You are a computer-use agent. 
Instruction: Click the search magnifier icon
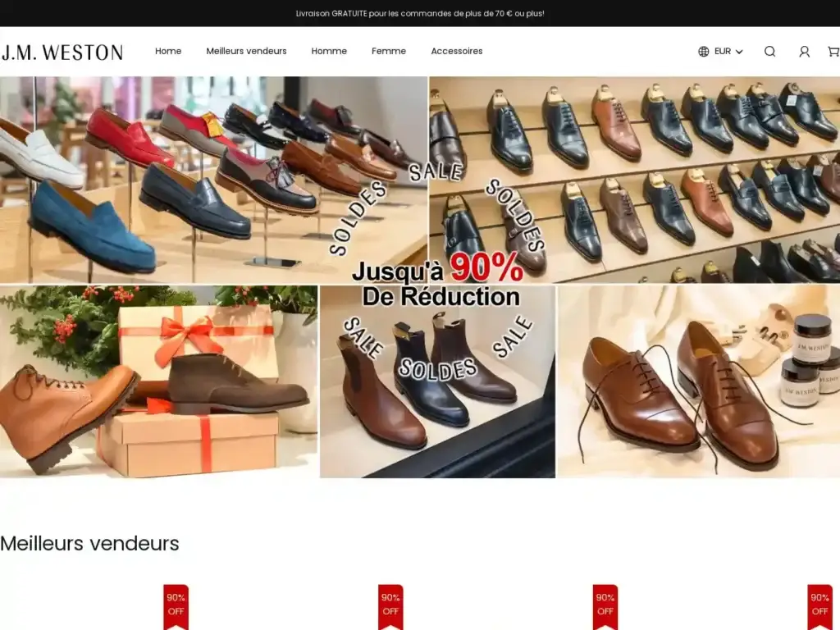pos(769,52)
